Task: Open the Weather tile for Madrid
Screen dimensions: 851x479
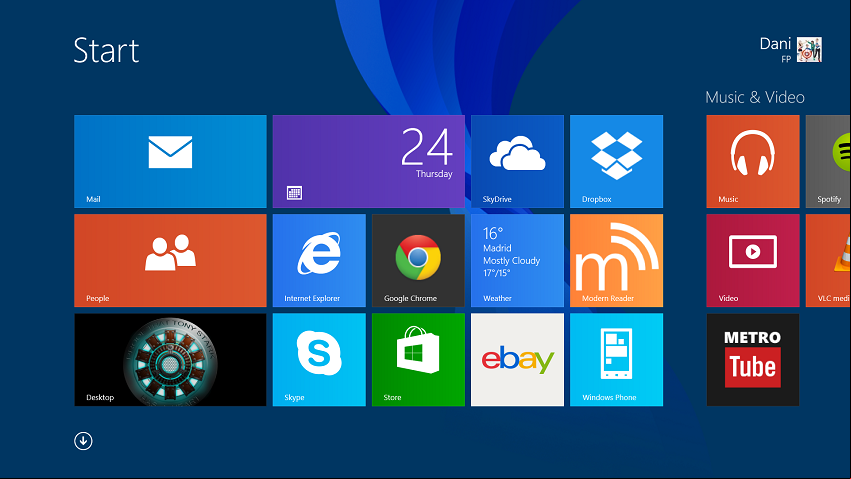Action: (x=517, y=260)
